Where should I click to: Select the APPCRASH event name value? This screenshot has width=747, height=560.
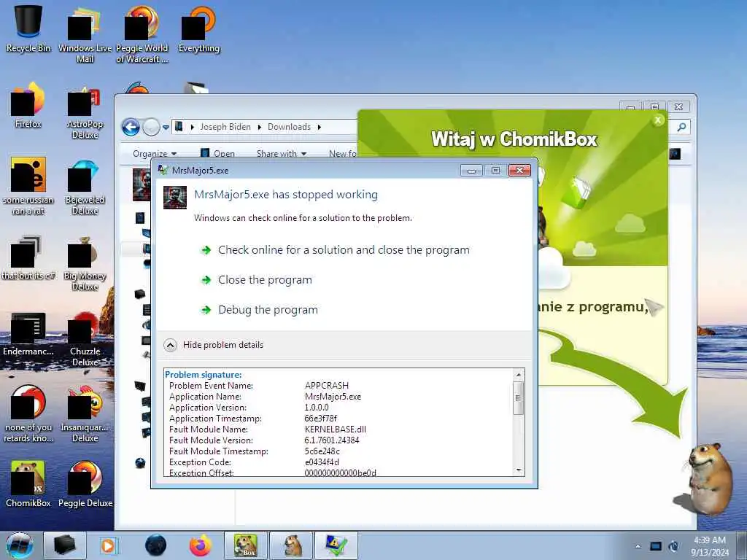point(326,385)
